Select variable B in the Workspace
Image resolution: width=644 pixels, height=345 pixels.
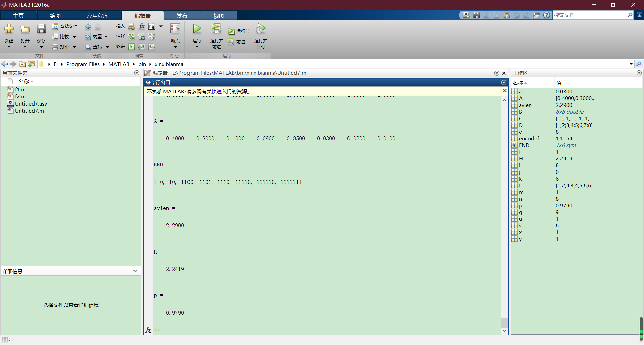pos(521,112)
